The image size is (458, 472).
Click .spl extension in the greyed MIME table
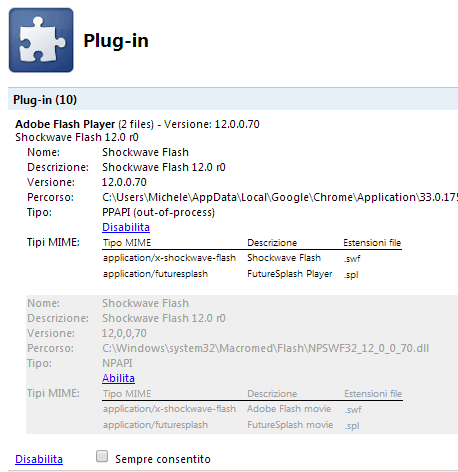point(352,426)
